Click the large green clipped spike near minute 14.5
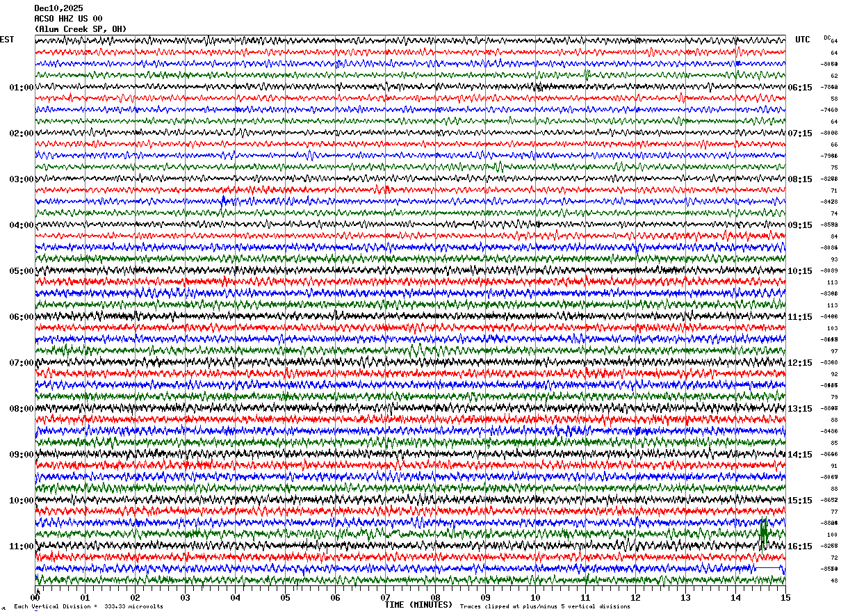 pos(764,534)
